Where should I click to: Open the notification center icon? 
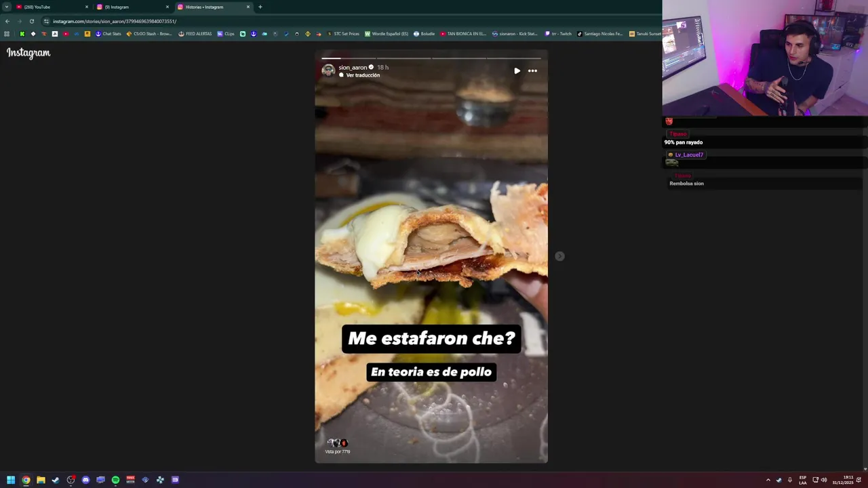pyautogui.click(x=859, y=480)
